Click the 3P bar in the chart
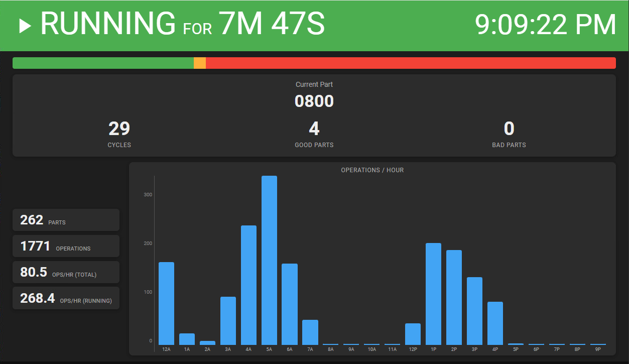Viewport: 629px width, 364px height. point(474,311)
